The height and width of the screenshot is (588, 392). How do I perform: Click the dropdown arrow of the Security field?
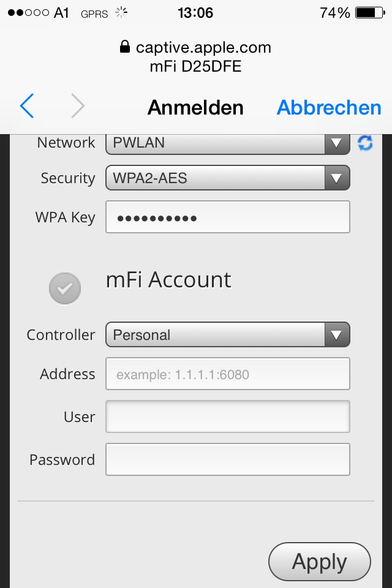pyautogui.click(x=337, y=178)
